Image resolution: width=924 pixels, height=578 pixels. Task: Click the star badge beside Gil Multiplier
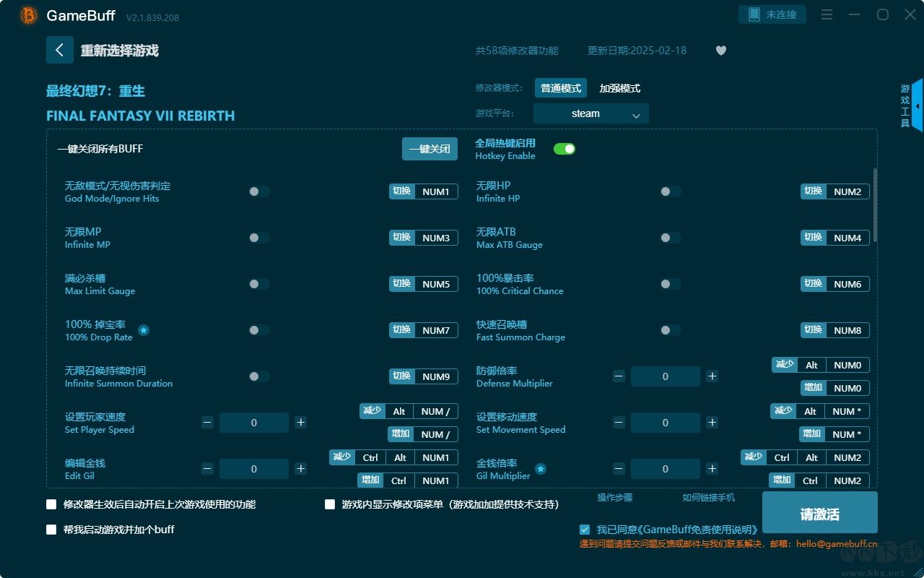pyautogui.click(x=541, y=469)
